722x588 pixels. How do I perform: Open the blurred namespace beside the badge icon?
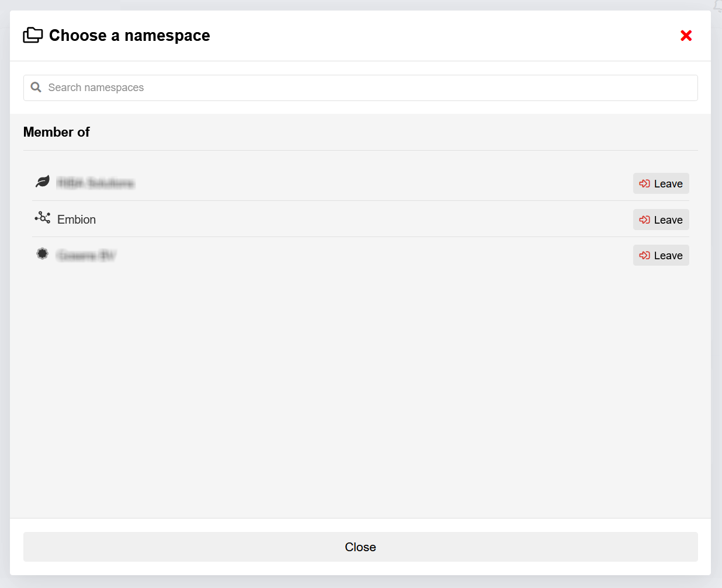pyautogui.click(x=86, y=256)
